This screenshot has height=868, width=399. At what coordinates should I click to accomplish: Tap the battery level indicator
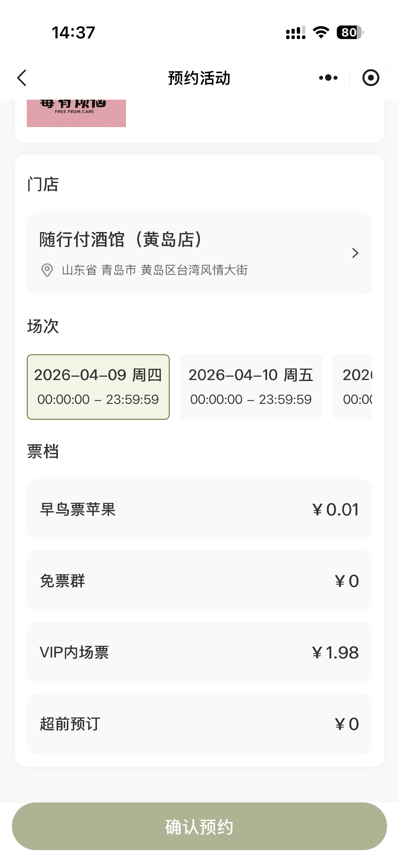[x=350, y=32]
